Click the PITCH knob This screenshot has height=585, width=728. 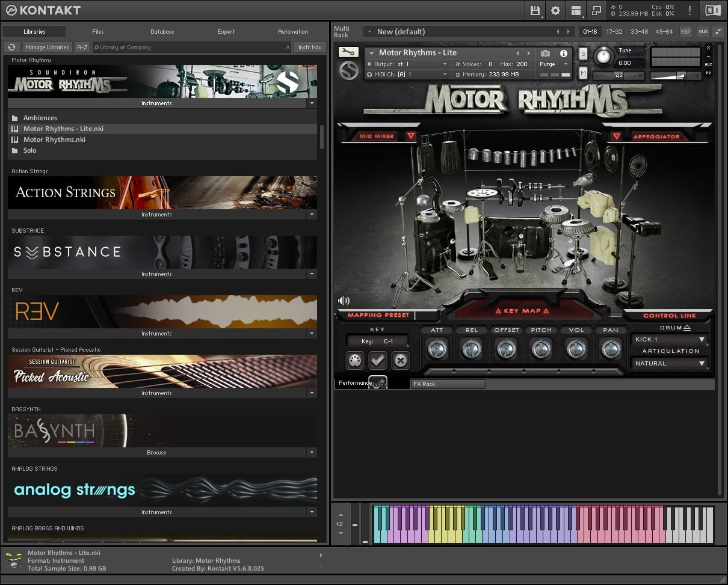point(541,349)
